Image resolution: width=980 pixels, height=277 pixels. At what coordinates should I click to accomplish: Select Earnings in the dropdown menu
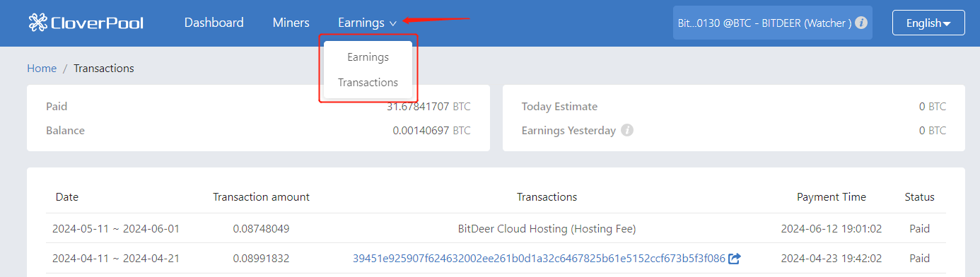point(368,57)
